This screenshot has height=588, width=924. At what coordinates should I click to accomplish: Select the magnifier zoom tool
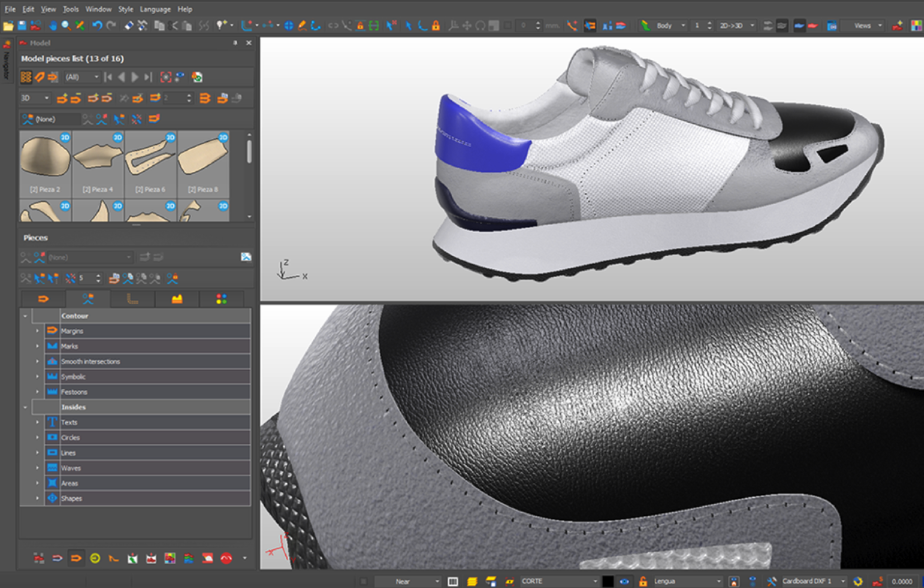66,26
